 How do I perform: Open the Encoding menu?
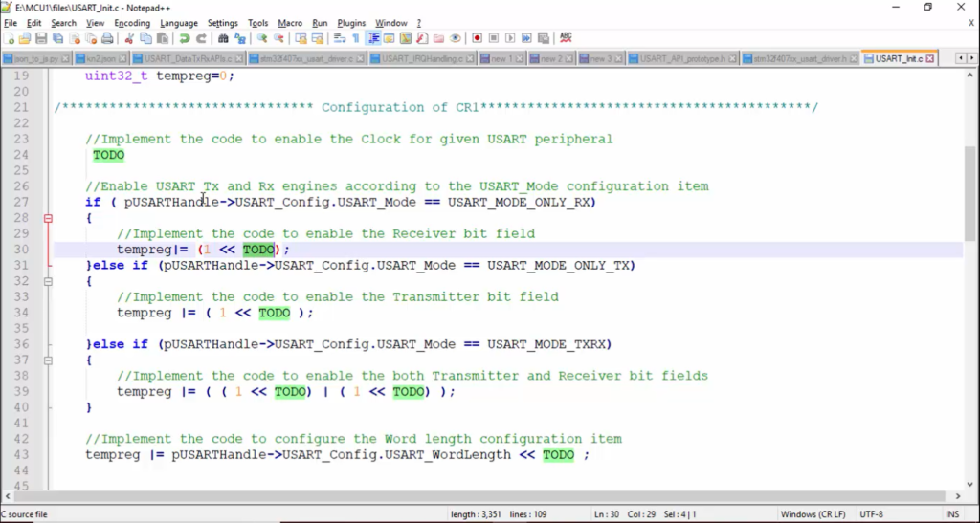pyautogui.click(x=132, y=23)
